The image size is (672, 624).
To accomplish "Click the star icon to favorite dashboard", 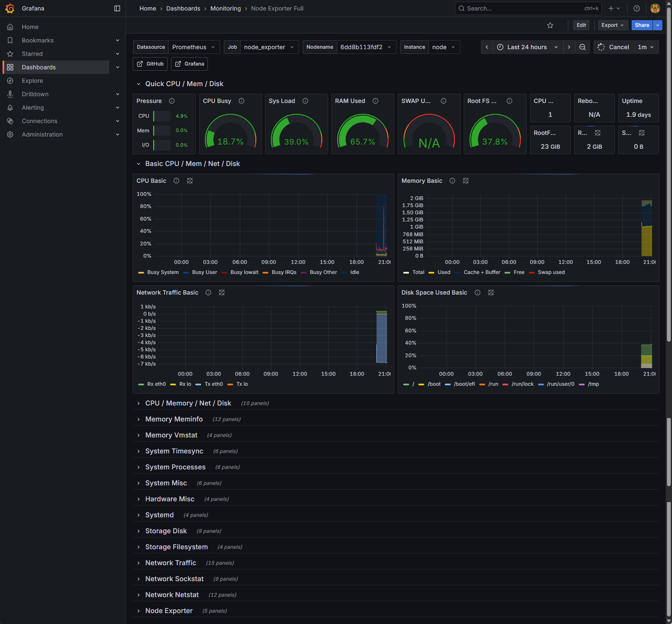I will pyautogui.click(x=550, y=25).
